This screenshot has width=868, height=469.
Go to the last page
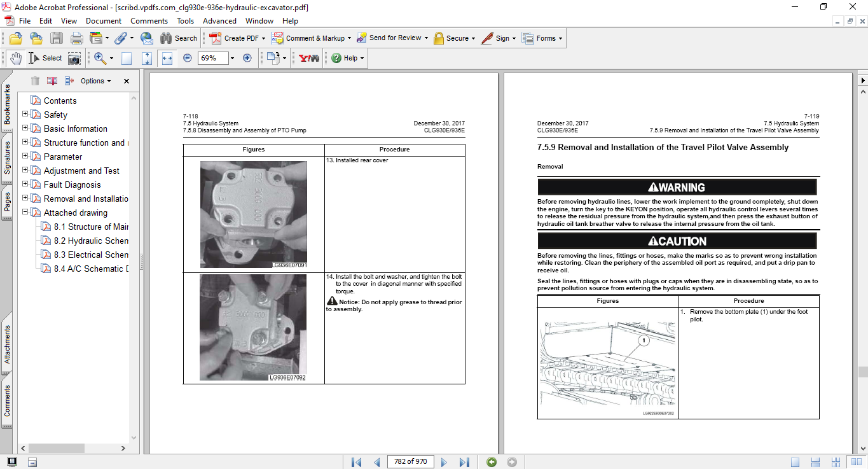(464, 462)
